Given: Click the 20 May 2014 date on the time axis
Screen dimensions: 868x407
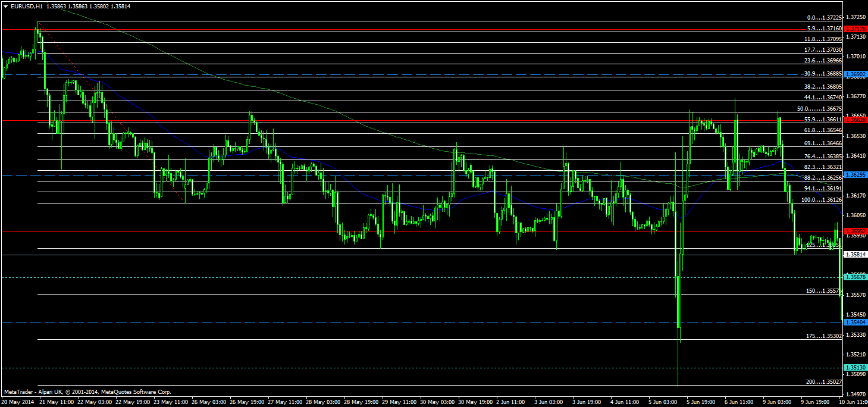Looking at the screenshot, I should point(17,402).
